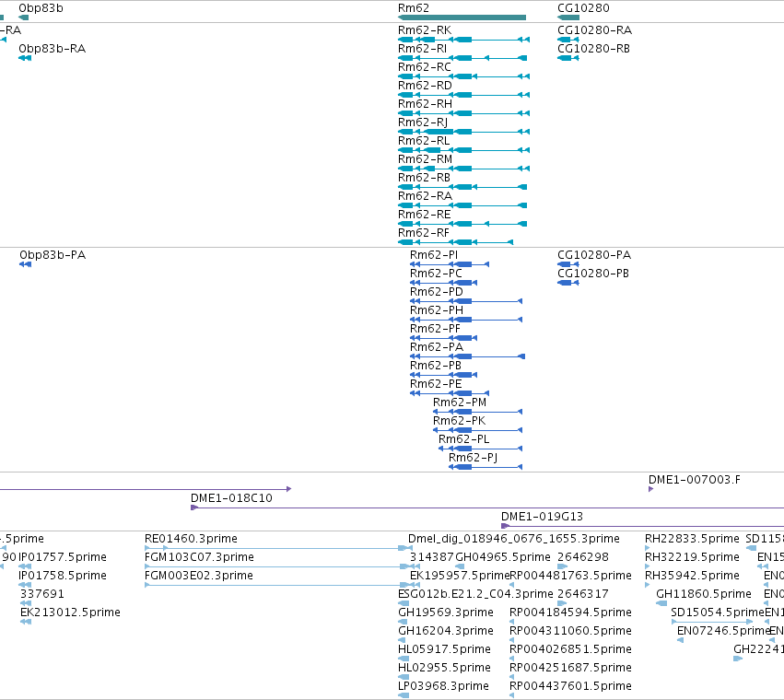Select protein Rm62-PK

click(477, 430)
